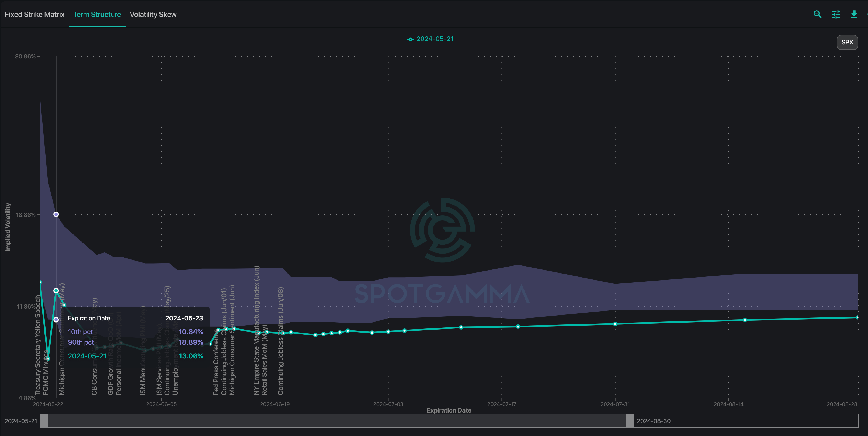
Task: Select the Term Structure tab
Action: (97, 15)
